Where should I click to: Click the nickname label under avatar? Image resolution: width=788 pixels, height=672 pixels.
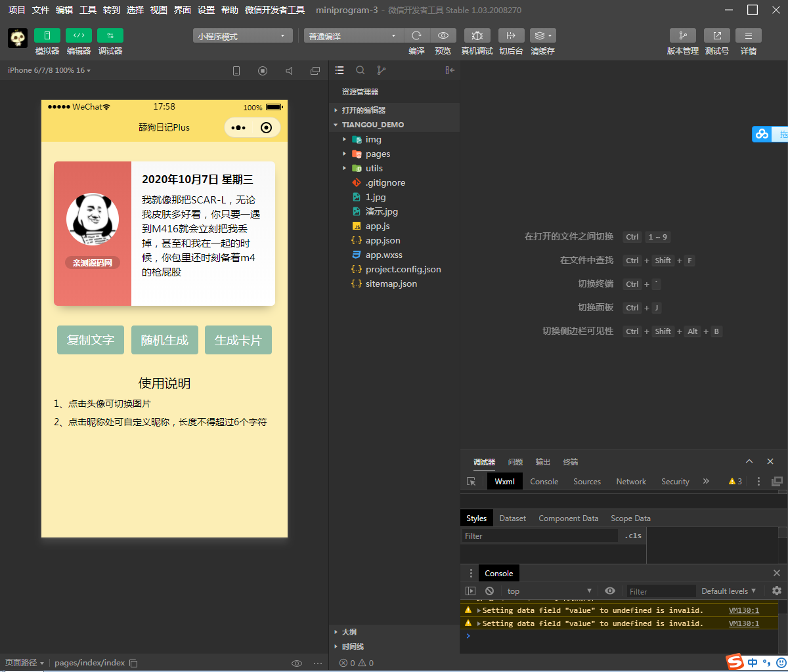tap(93, 262)
